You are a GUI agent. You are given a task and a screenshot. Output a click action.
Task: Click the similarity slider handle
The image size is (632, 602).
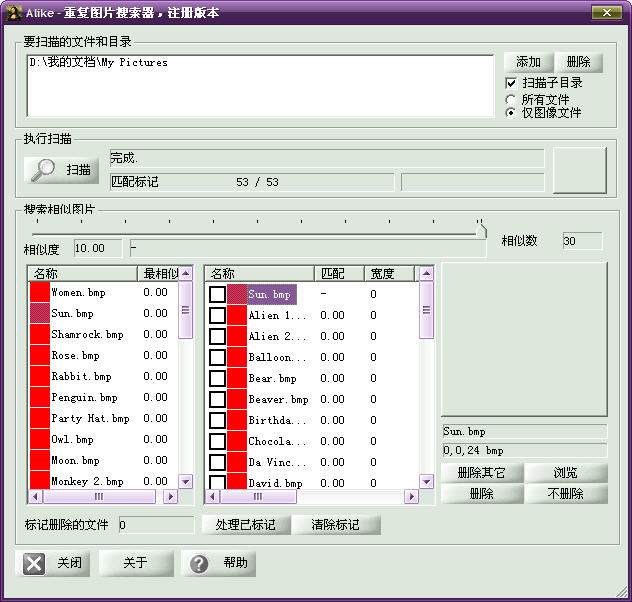point(481,231)
